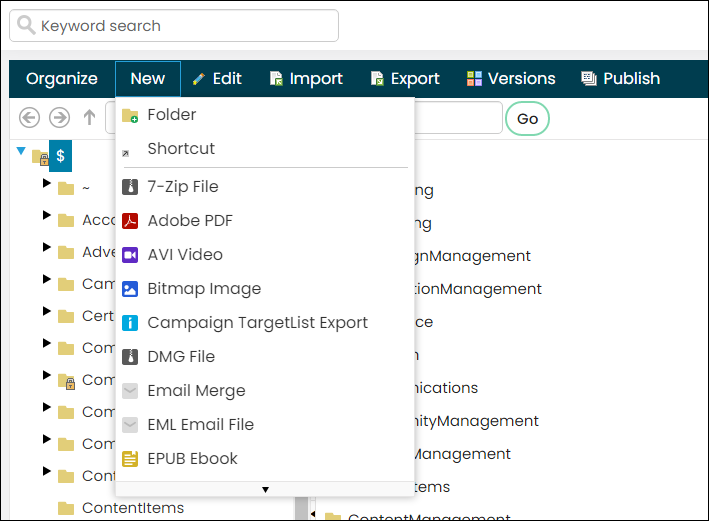Collapse the $ root tree node
The image size is (709, 521).
pos(21,151)
